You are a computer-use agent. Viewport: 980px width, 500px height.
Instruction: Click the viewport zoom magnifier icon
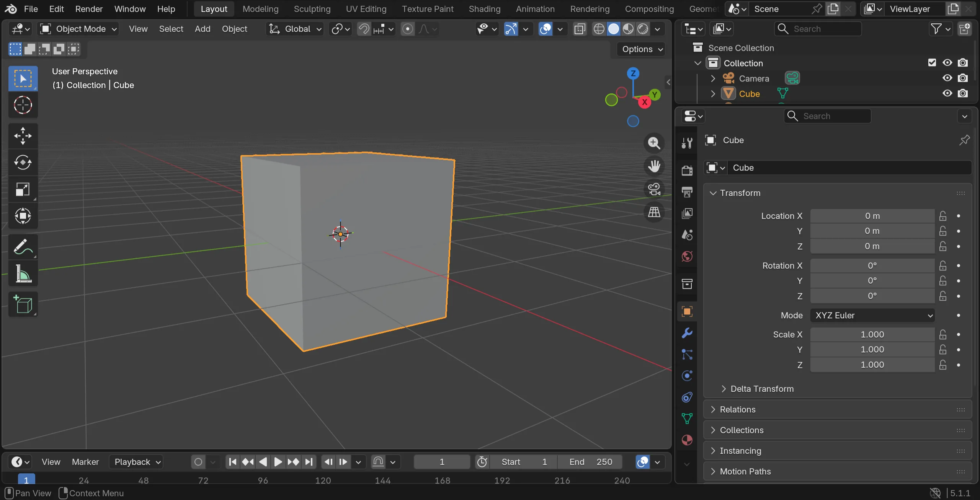click(x=654, y=143)
